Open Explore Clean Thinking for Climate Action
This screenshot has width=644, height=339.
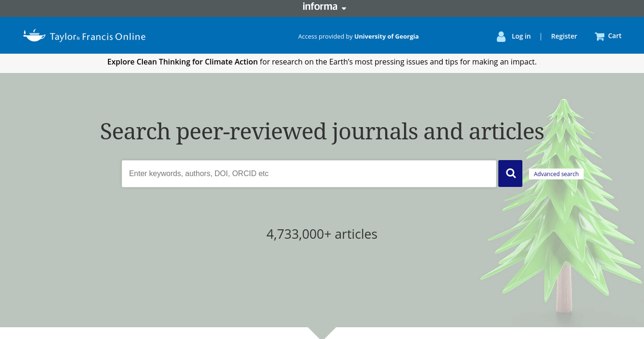pyautogui.click(x=182, y=62)
